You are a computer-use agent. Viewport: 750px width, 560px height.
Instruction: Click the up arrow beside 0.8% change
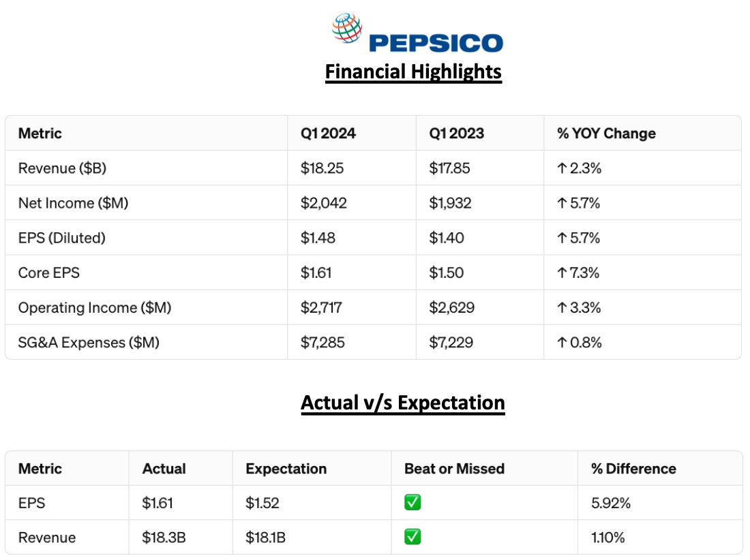click(x=562, y=342)
